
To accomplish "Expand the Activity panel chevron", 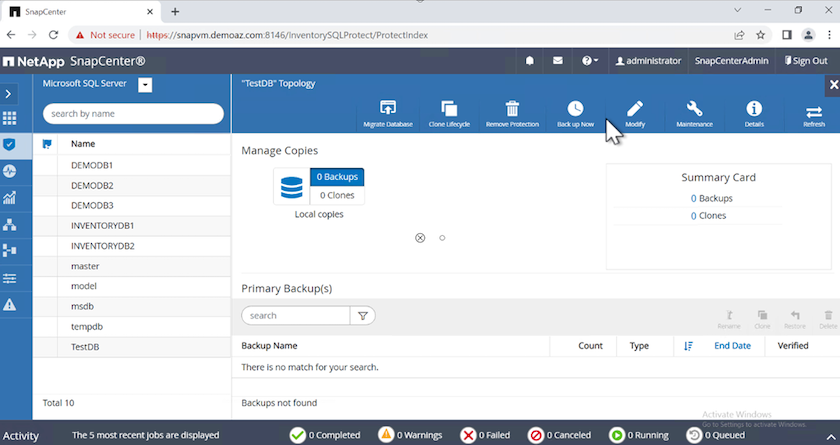I will (830, 436).
